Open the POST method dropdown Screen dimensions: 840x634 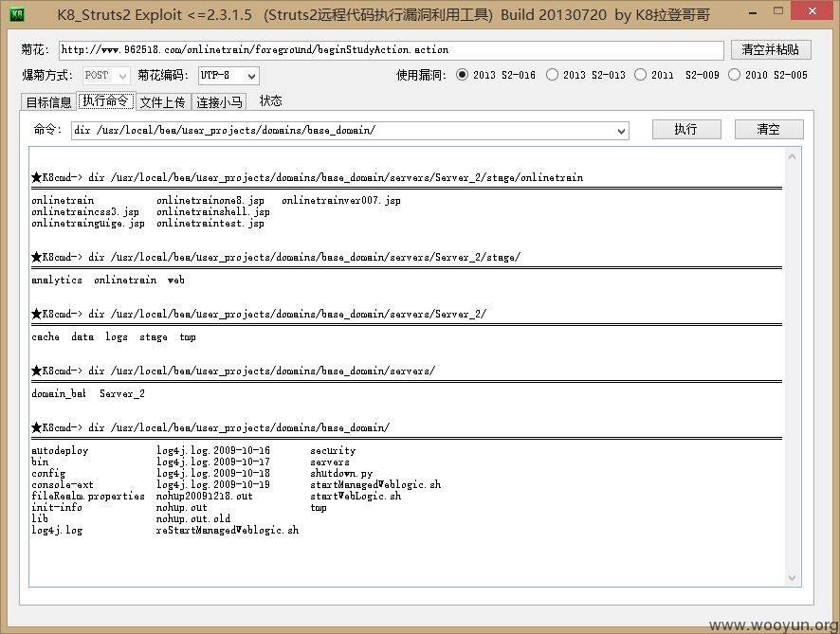(x=106, y=76)
